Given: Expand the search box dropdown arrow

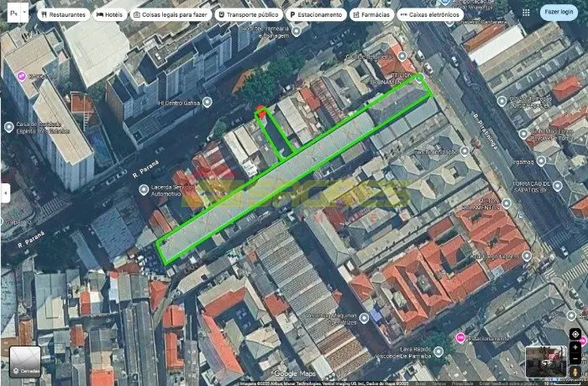Looking at the screenshot, I should tap(24, 13).
